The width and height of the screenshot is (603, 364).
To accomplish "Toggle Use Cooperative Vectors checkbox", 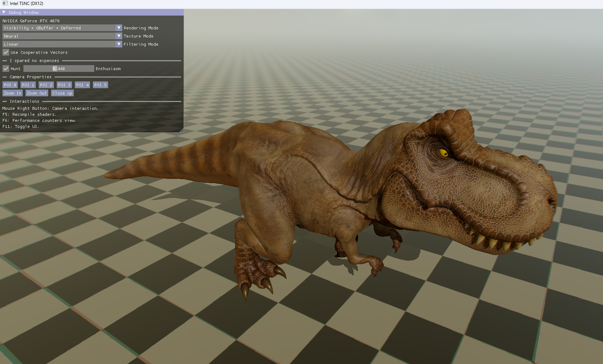I will pos(6,52).
